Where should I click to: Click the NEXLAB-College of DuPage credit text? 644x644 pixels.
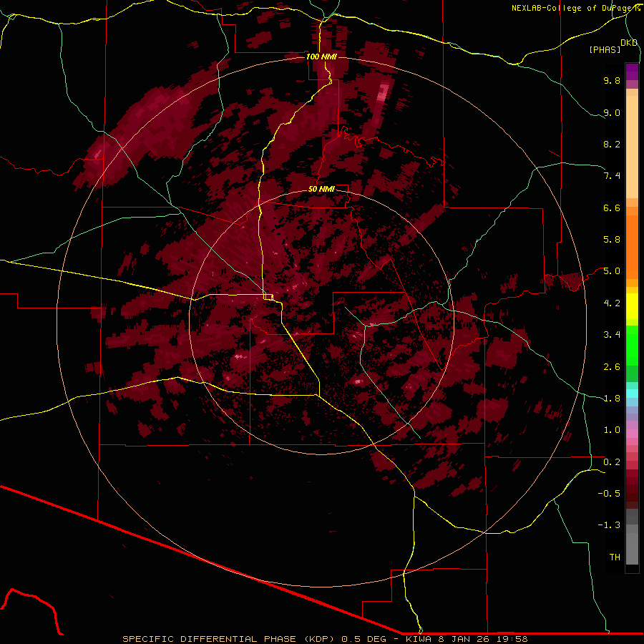pyautogui.click(x=575, y=8)
